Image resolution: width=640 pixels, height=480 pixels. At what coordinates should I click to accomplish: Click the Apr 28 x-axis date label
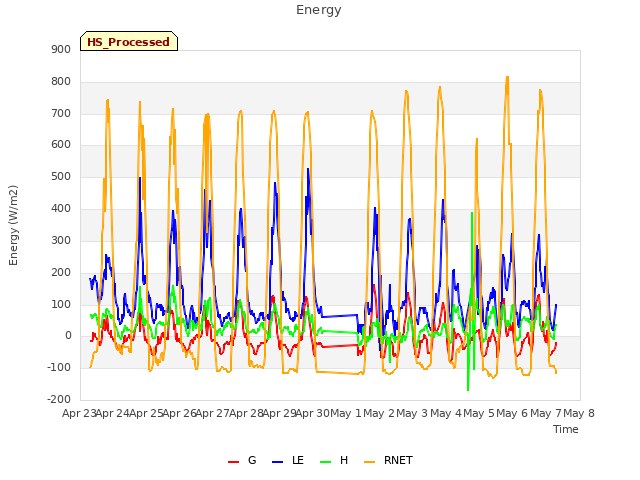246,413
